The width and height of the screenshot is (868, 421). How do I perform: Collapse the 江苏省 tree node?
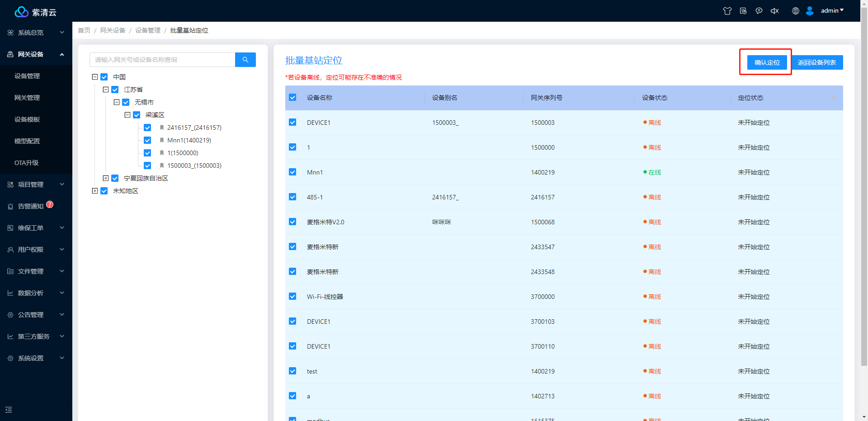click(x=106, y=90)
